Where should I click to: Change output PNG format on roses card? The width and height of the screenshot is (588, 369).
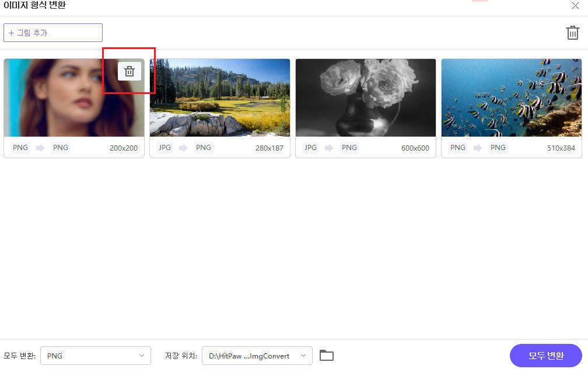point(349,148)
